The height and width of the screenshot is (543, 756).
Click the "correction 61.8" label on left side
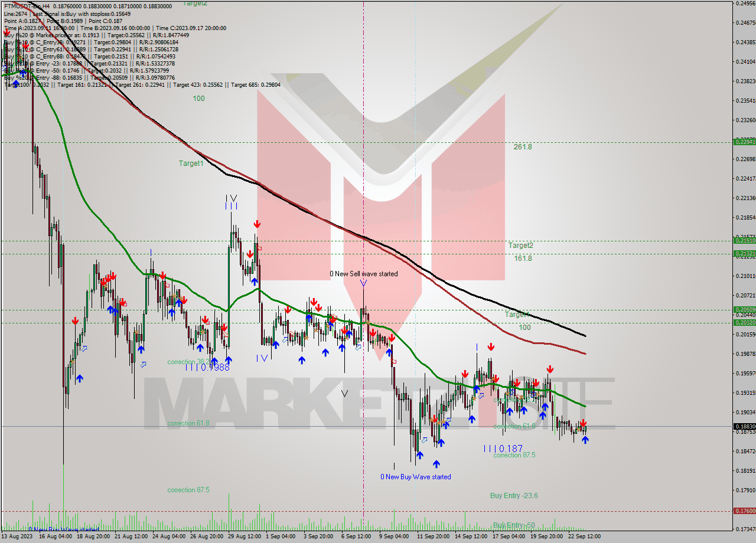click(188, 423)
